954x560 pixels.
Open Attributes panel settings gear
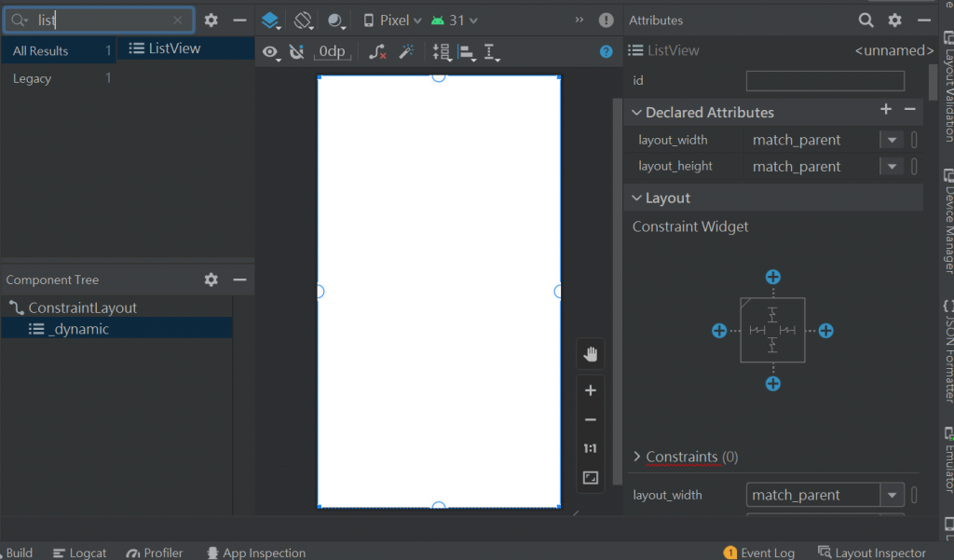[x=894, y=20]
